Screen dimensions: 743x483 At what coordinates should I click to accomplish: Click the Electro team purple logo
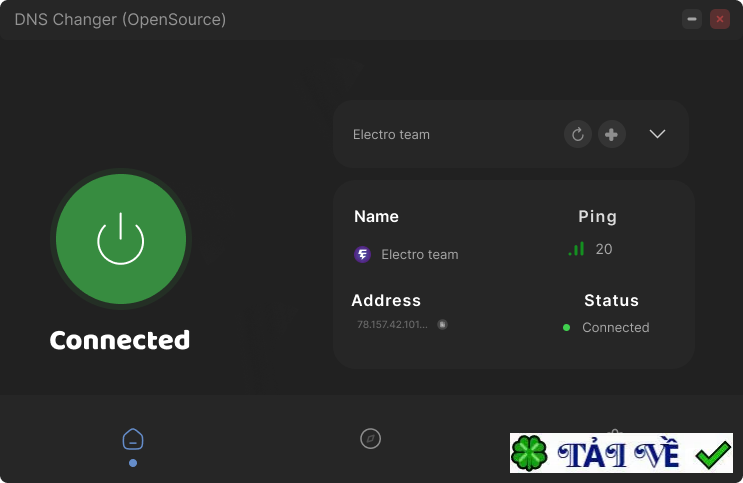pos(363,254)
